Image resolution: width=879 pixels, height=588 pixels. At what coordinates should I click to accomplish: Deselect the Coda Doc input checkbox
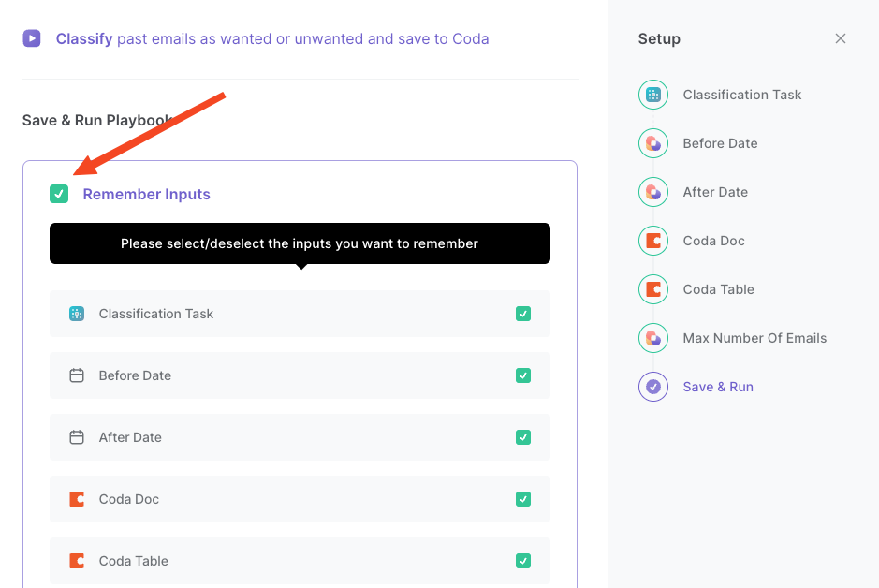(x=523, y=499)
